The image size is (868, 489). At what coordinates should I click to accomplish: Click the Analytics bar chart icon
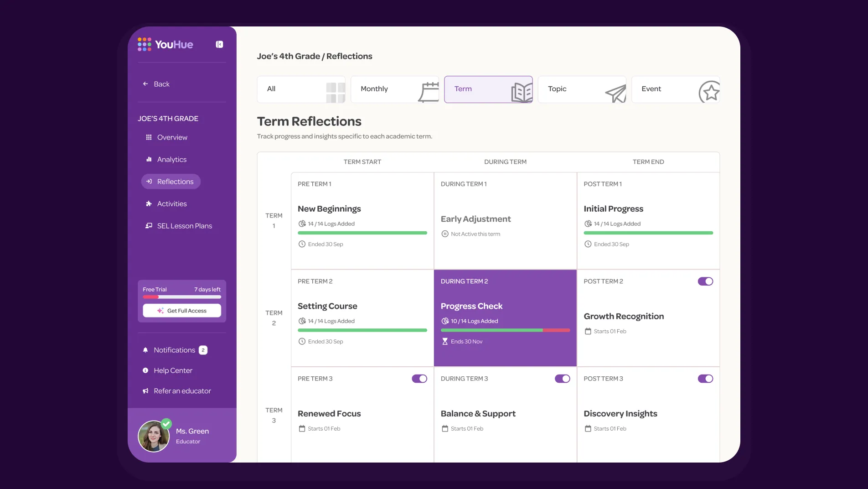pyautogui.click(x=149, y=159)
